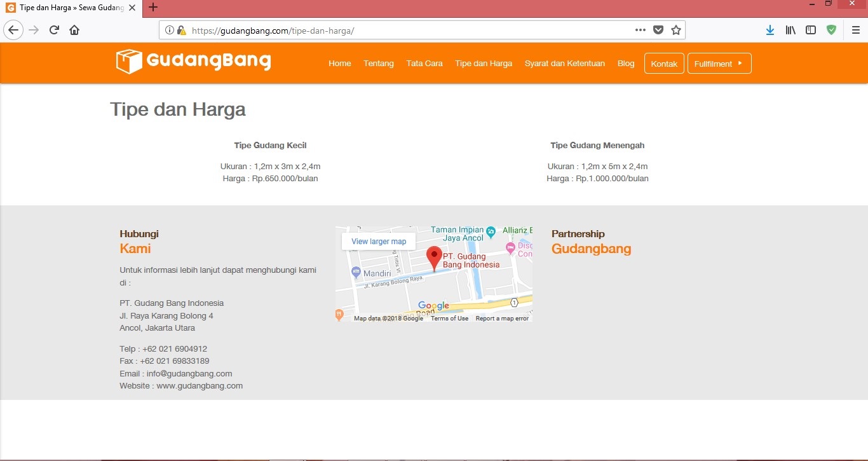868x461 pixels.
Task: Click the Telp +62 021 6904912 text
Action: (x=163, y=349)
